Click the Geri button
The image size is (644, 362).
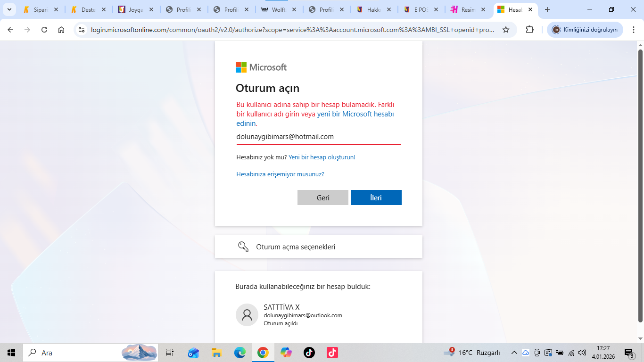click(x=323, y=197)
